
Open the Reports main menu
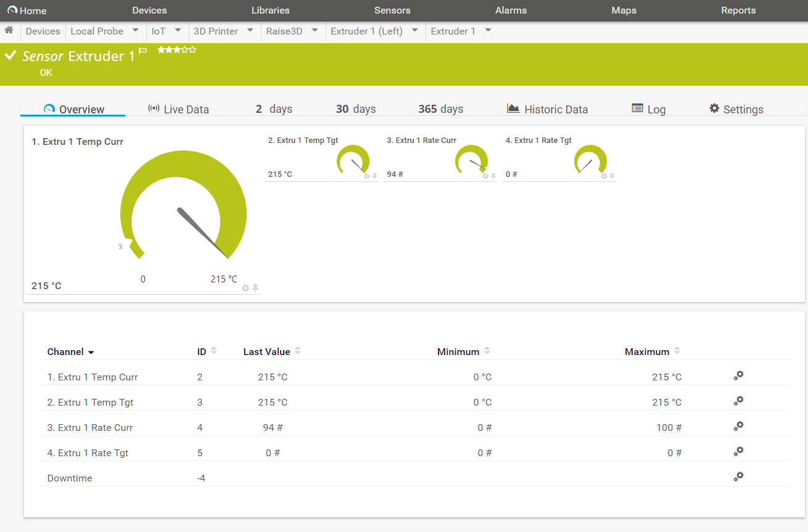(x=738, y=10)
